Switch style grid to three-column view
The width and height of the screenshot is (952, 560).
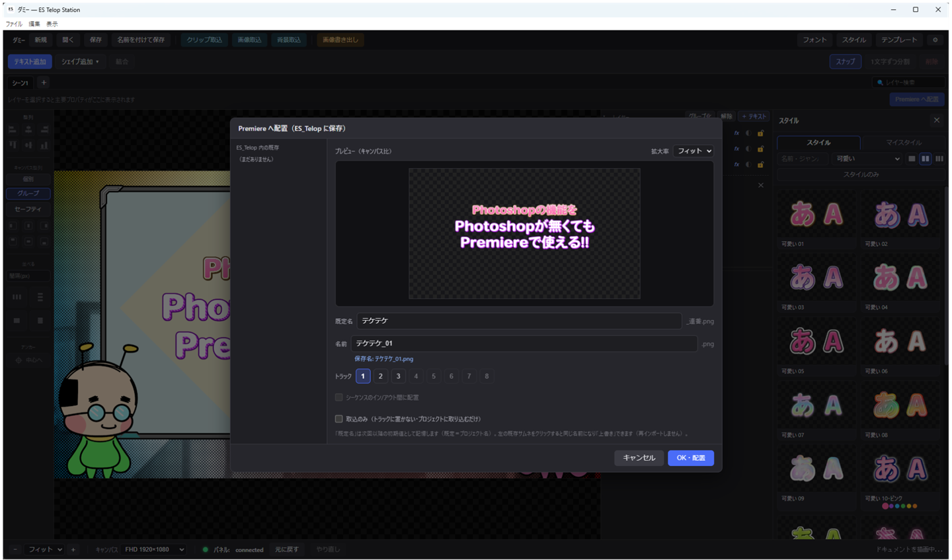(939, 159)
